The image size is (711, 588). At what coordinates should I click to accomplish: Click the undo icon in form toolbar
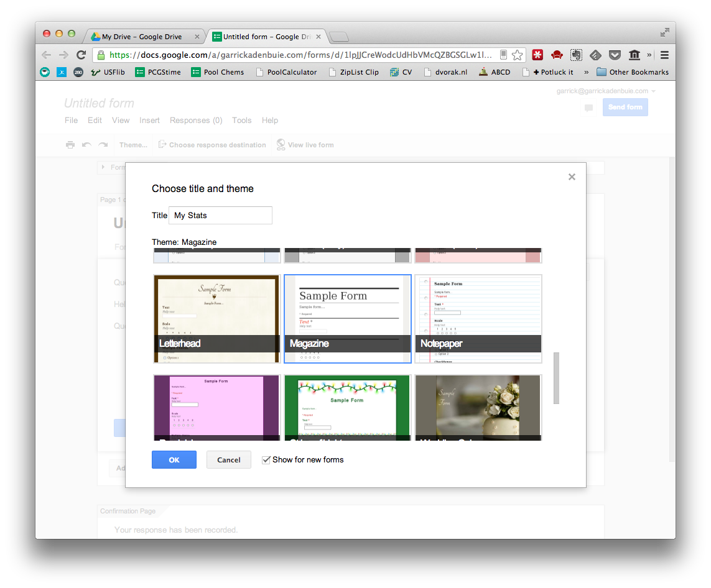(x=86, y=145)
